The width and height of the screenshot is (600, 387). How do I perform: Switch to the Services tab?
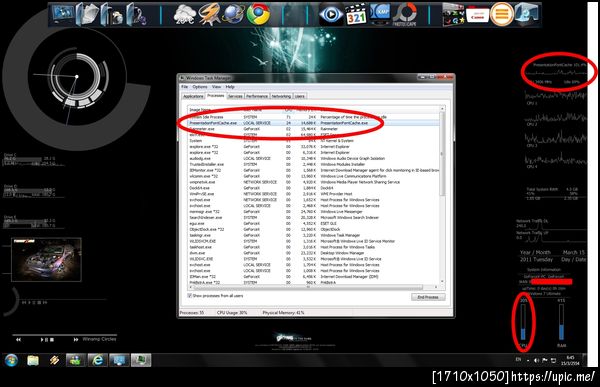(235, 96)
